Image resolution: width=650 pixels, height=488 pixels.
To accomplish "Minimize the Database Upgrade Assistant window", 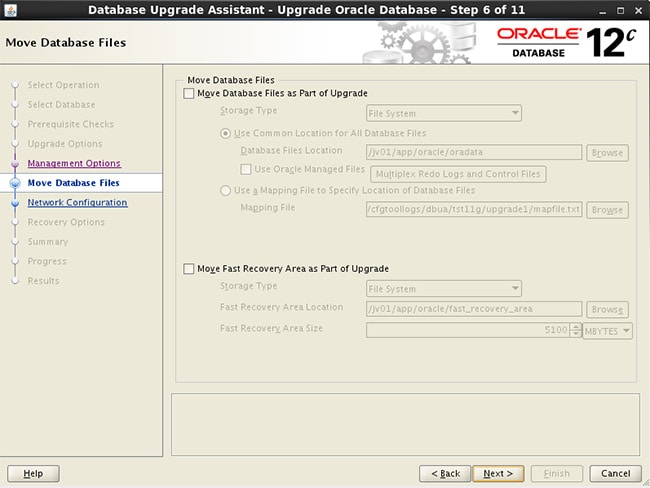I will tap(602, 11).
